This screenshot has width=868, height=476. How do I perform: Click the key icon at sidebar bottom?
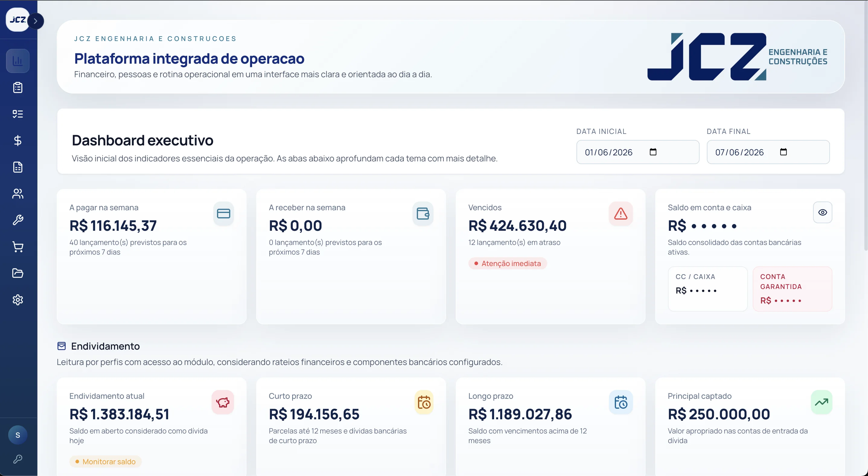click(18, 459)
